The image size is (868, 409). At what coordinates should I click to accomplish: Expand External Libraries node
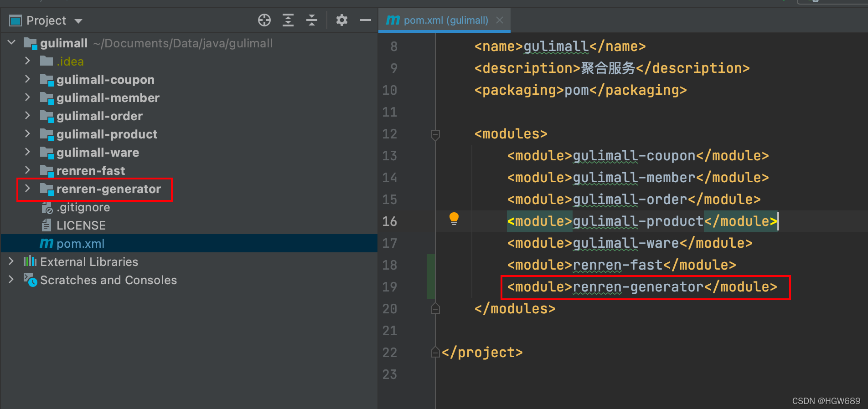pyautogui.click(x=11, y=261)
